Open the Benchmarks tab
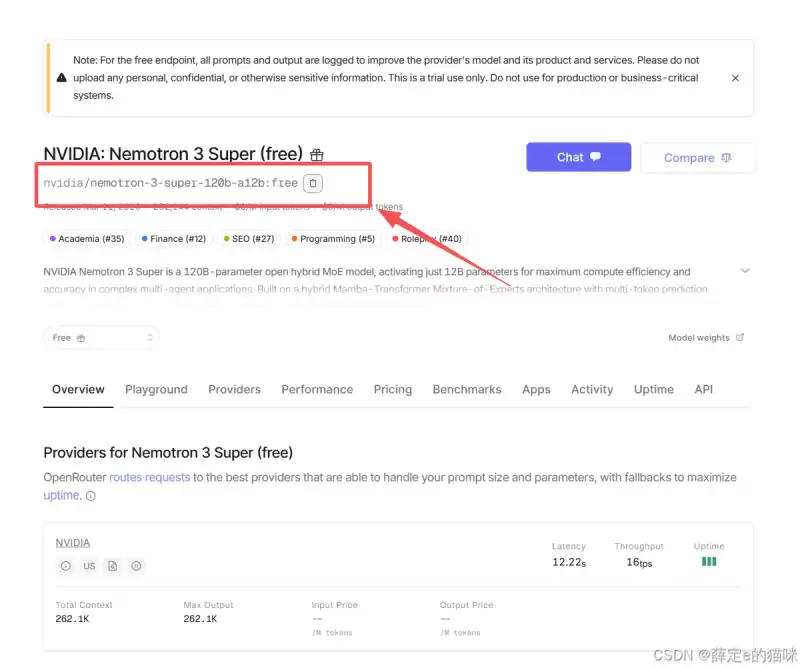The width and height of the screenshot is (800, 668). tap(467, 389)
